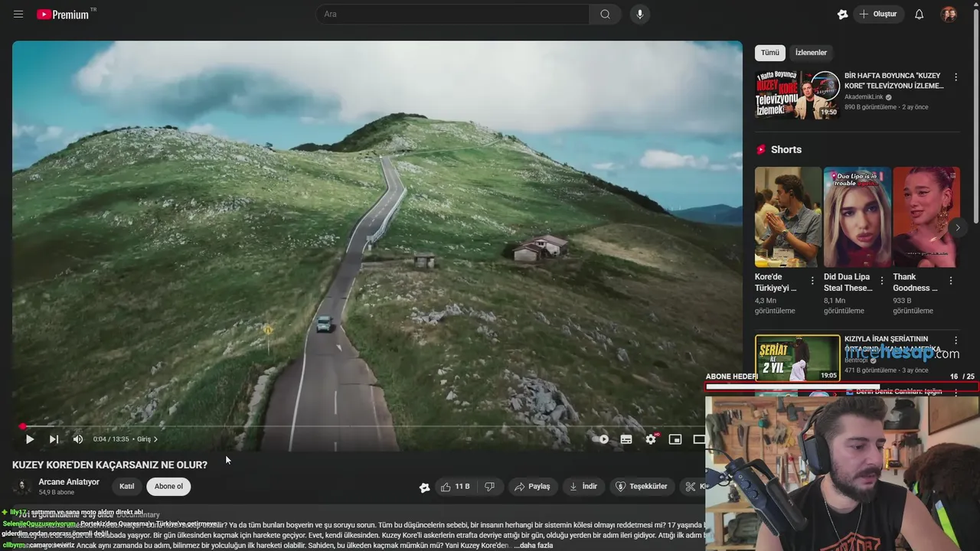Open the hamburger guide menu

18,14
